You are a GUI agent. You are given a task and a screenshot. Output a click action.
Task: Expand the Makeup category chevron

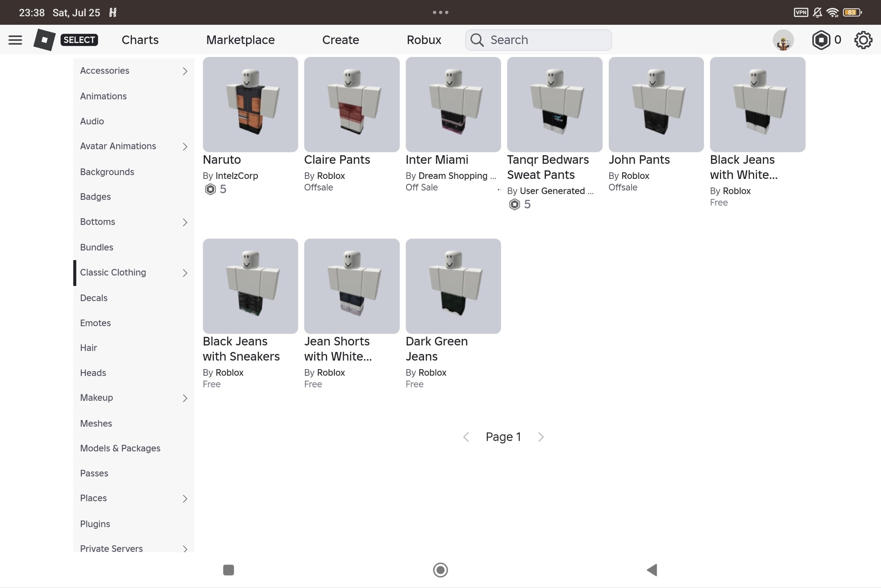coord(185,398)
